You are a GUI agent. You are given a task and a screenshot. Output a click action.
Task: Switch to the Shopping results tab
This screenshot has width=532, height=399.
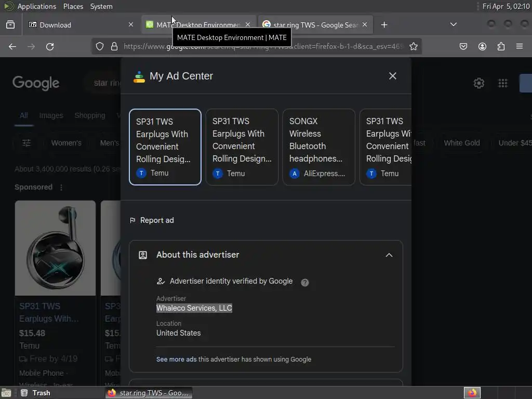(90, 115)
